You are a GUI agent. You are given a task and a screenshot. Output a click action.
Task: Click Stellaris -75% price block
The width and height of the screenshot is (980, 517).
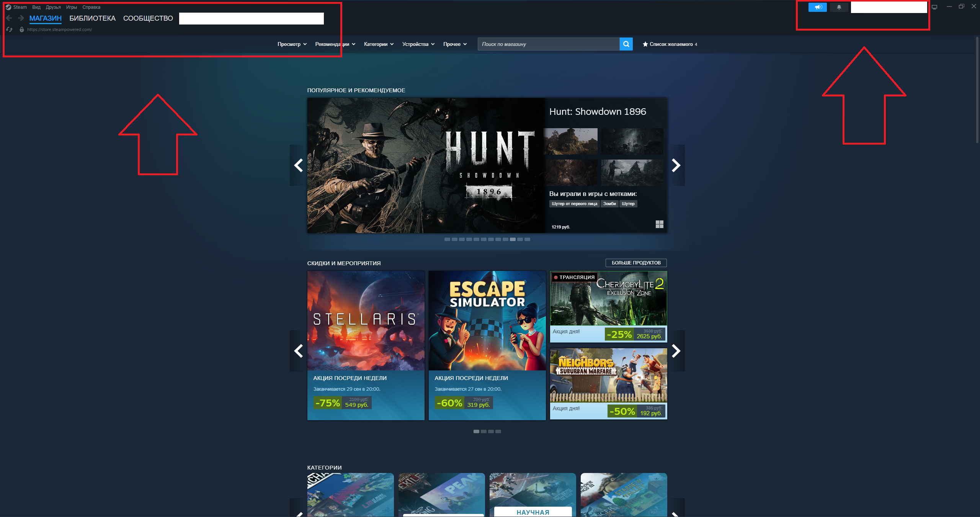tap(343, 403)
